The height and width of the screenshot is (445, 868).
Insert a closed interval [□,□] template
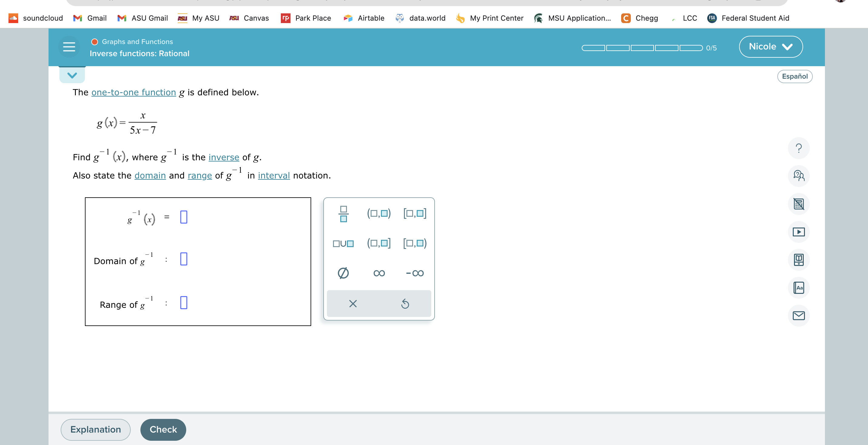(415, 213)
